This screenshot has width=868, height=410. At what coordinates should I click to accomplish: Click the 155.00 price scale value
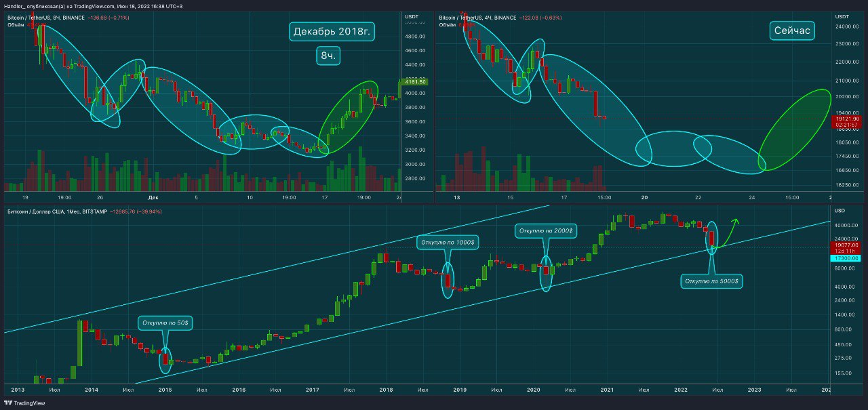pos(844,373)
